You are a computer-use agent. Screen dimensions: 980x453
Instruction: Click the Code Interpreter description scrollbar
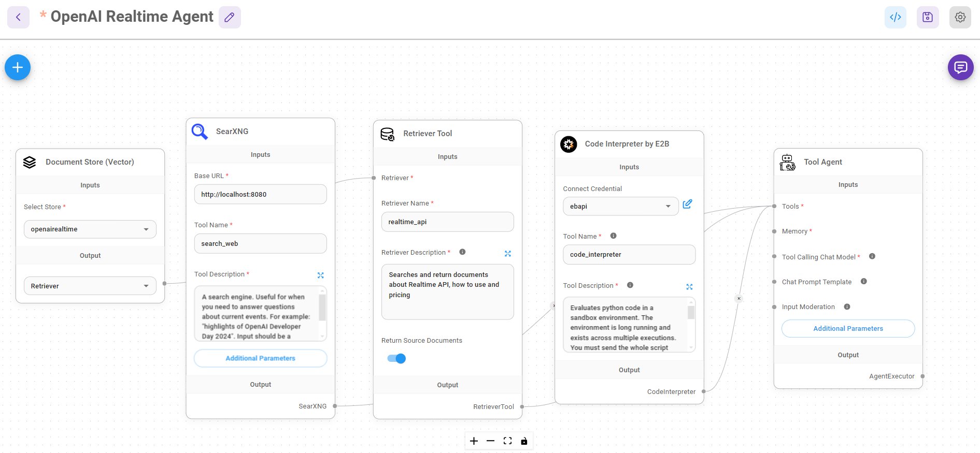pos(691,312)
